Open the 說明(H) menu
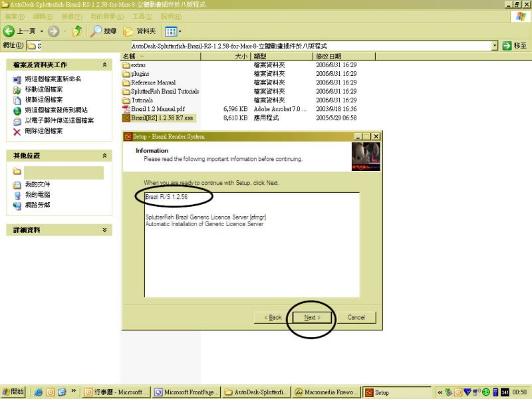532x399 pixels. [171, 16]
